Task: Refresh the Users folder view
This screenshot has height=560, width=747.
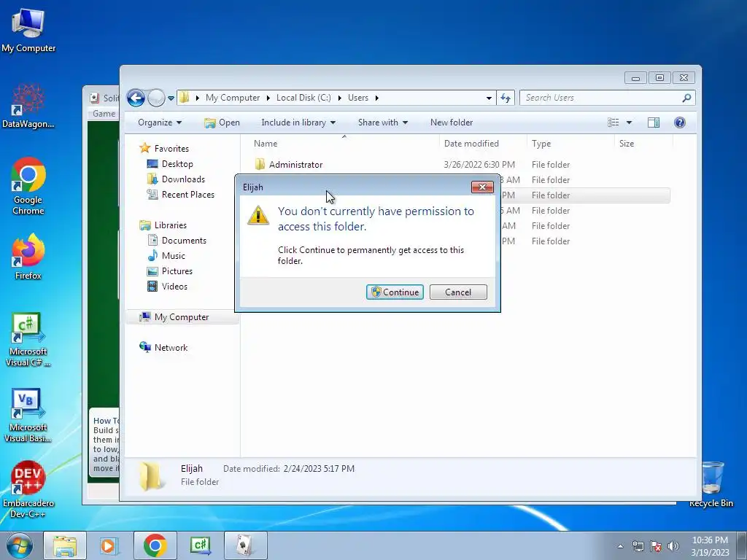Action: pyautogui.click(x=505, y=98)
